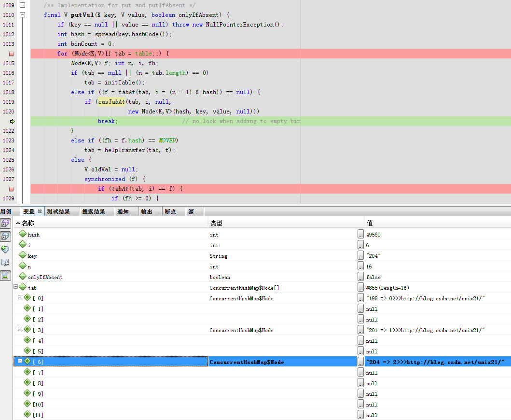Image resolution: width=511 pixels, height=420 pixels.
Task: Click the 类型 column header
Action: point(286,223)
